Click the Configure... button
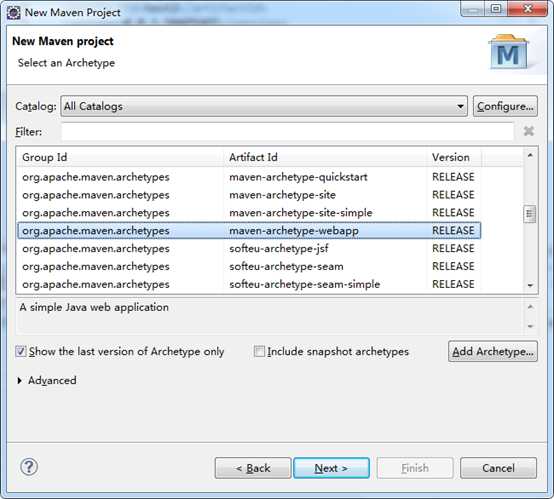Viewport: 554px width, 499px height. point(505,106)
